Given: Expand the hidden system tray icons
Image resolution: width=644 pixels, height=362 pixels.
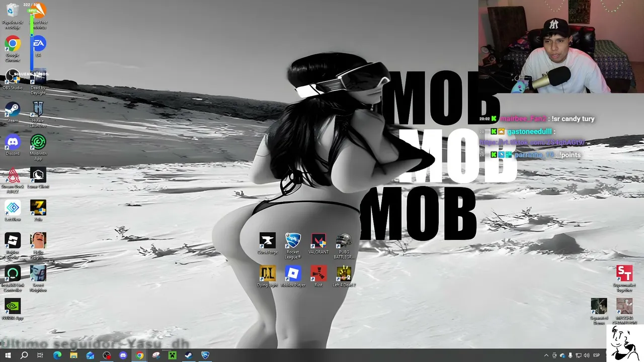Looking at the screenshot, I should point(546,355).
